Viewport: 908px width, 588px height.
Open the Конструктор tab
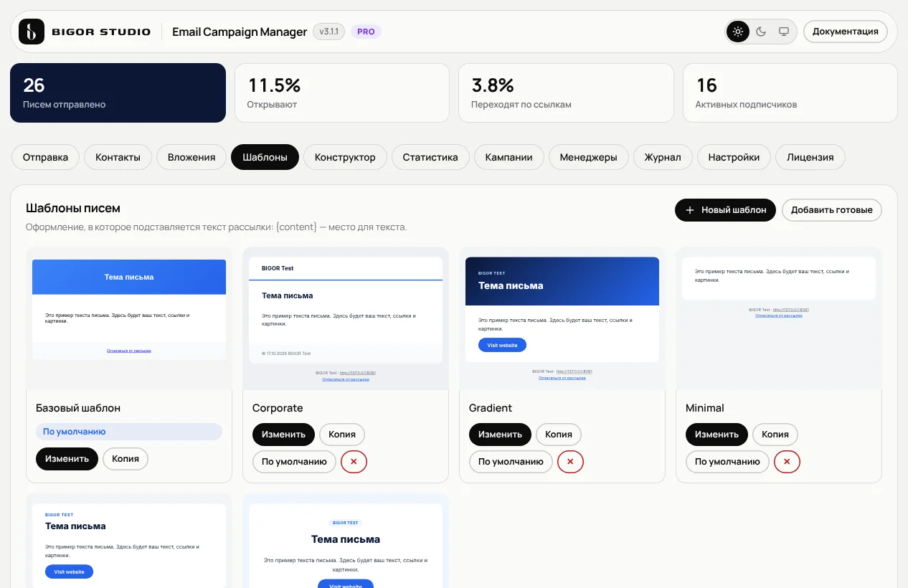pos(345,157)
